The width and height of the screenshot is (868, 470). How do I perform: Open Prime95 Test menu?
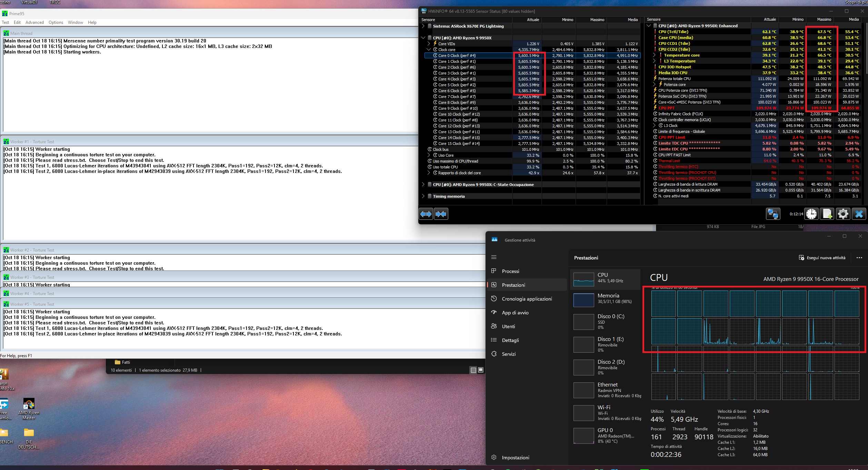coord(6,22)
